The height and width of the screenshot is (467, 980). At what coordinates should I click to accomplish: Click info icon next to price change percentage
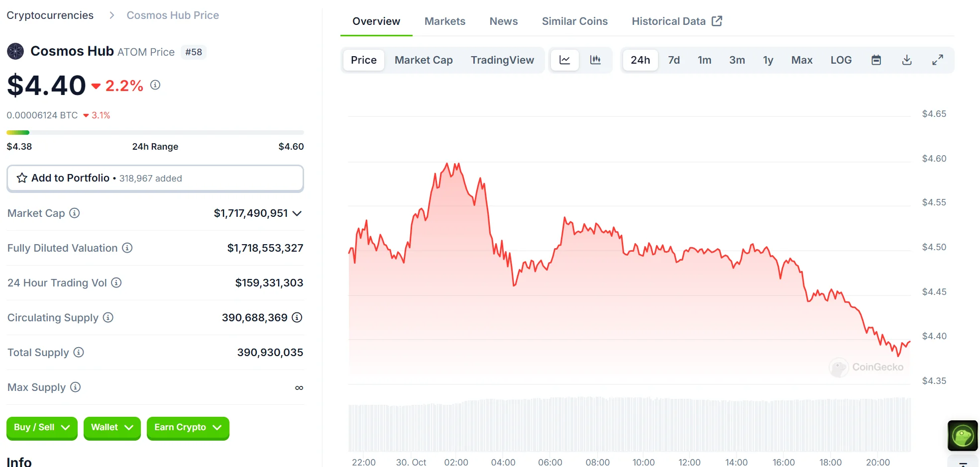tap(155, 85)
